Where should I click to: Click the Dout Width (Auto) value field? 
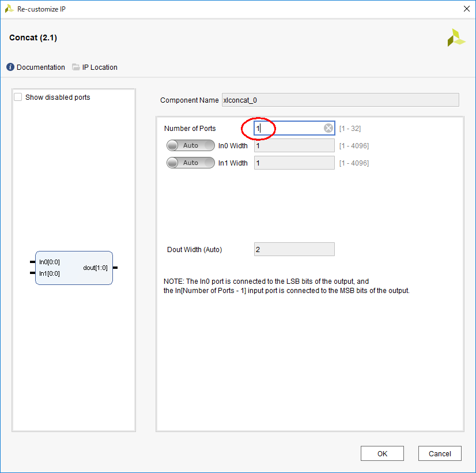294,249
